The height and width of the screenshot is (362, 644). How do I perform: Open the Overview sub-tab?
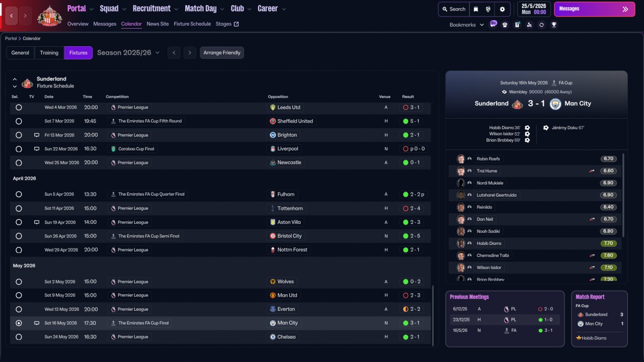pos(77,24)
